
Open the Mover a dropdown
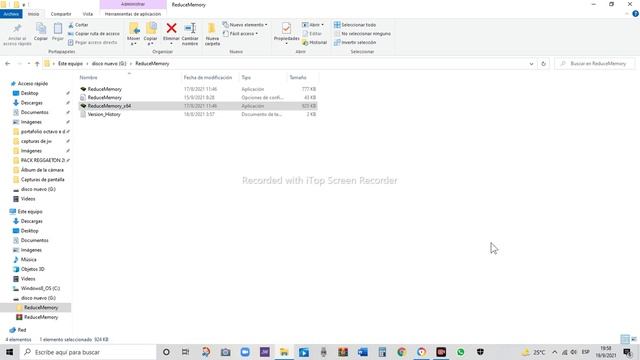click(x=133, y=34)
